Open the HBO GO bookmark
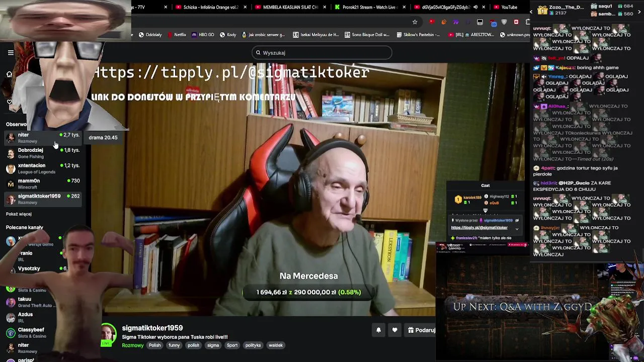The height and width of the screenshot is (362, 644). click(x=203, y=35)
